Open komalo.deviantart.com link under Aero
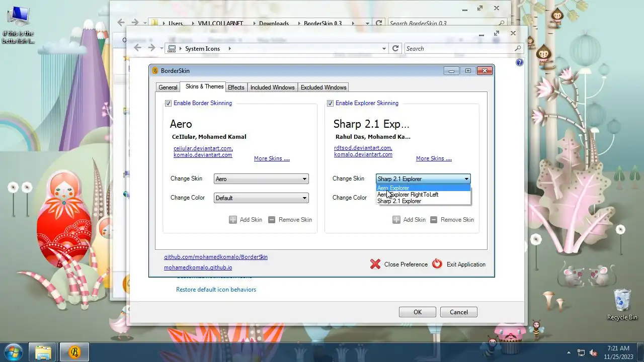This screenshot has height=362, width=644. [x=203, y=155]
